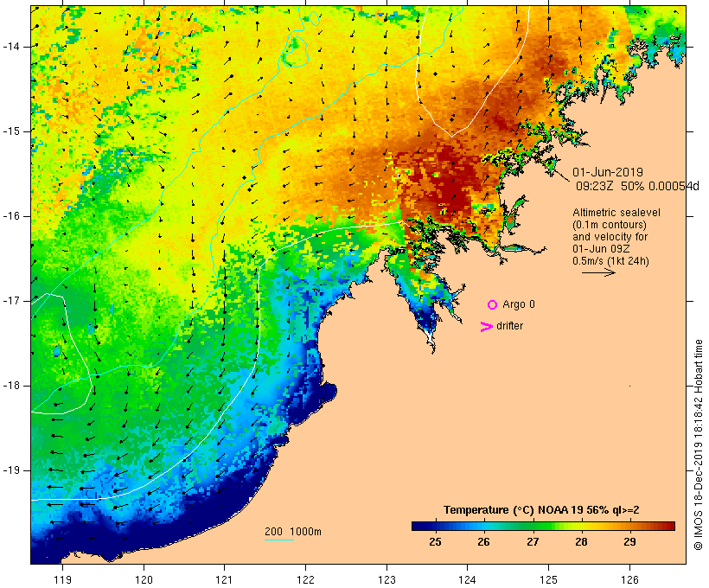Click the '09:23Z 50% 0.00054d' text
The width and height of the screenshot is (709, 588).
click(637, 186)
